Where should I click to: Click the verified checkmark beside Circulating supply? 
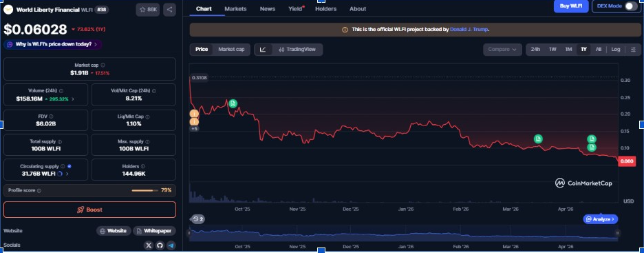point(69,167)
